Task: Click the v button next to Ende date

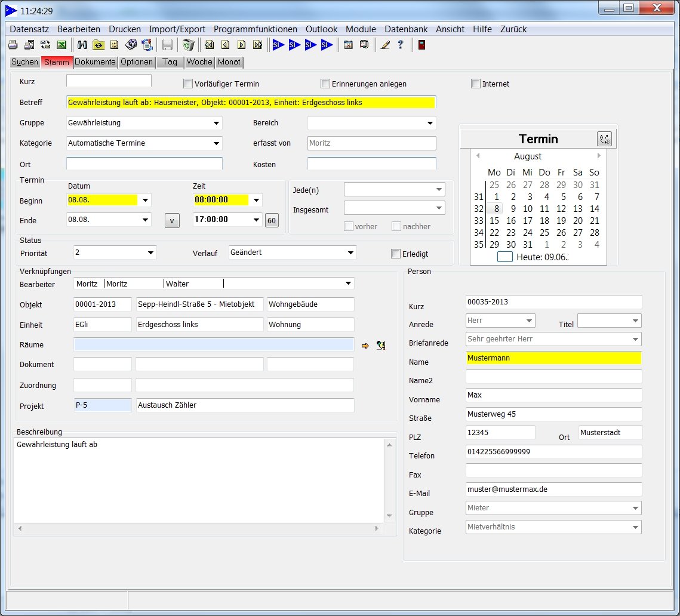Action: coord(171,220)
